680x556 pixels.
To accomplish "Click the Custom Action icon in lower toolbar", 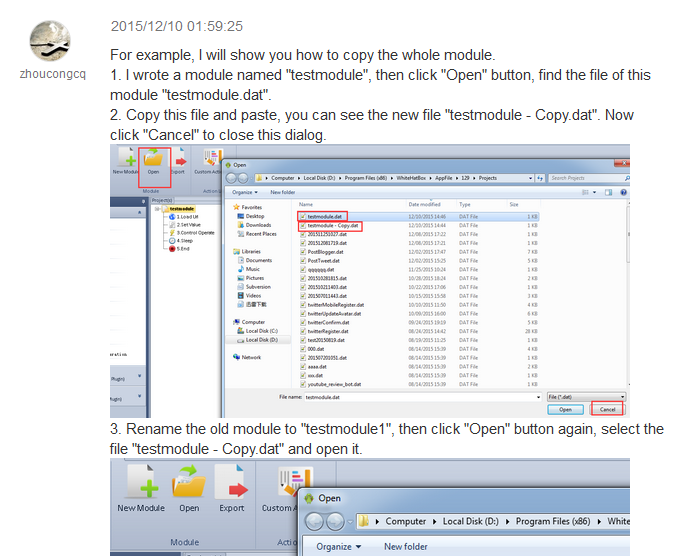I will [x=279, y=485].
